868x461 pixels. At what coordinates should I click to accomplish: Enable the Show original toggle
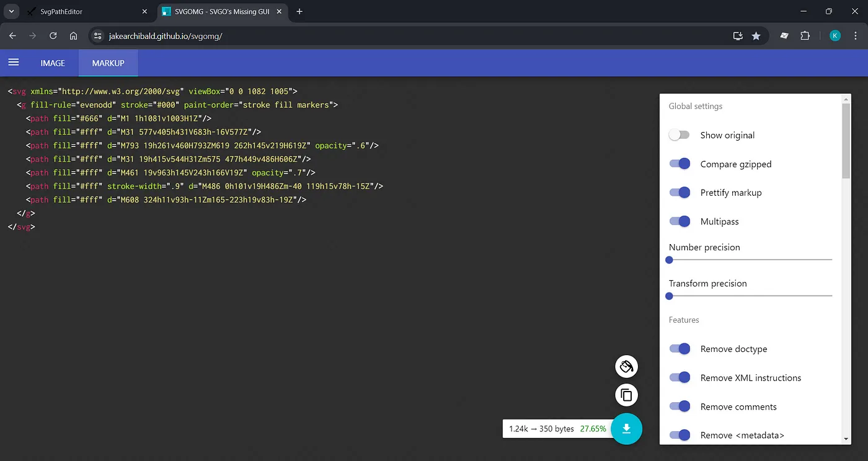pos(680,135)
